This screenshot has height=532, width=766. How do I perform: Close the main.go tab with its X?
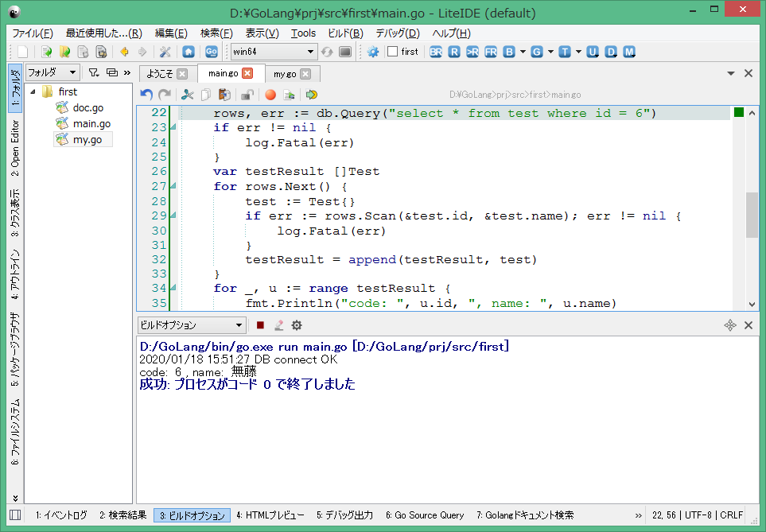click(x=247, y=74)
